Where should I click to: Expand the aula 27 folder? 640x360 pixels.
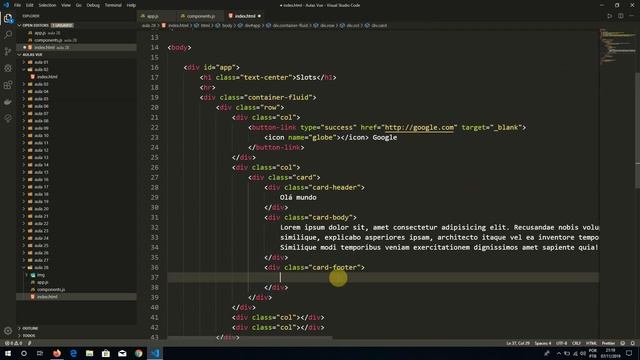click(41, 260)
